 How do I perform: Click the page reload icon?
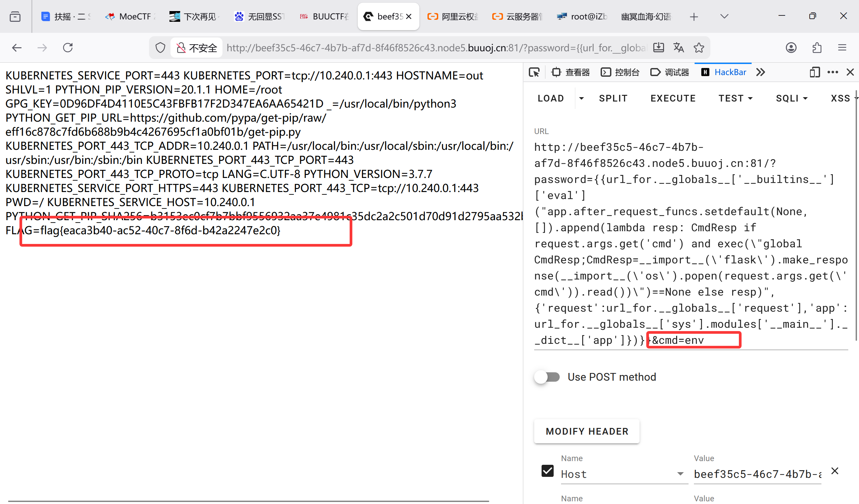68,48
